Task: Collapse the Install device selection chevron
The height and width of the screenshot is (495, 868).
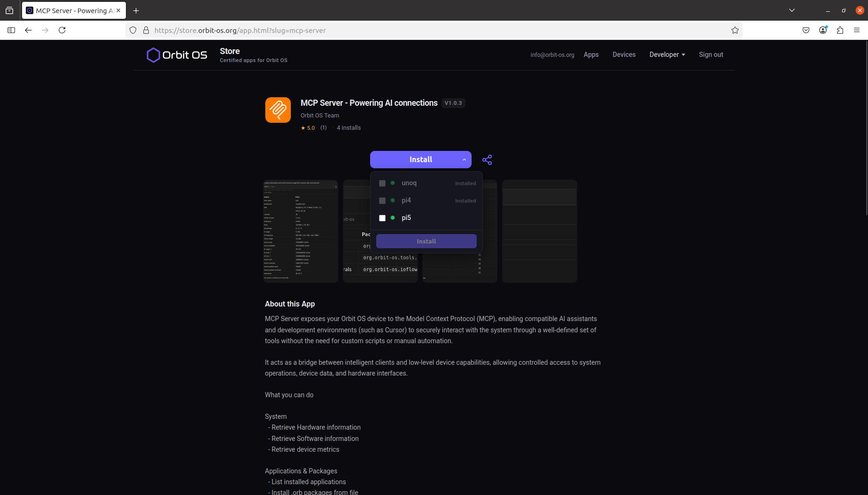Action: click(x=464, y=159)
